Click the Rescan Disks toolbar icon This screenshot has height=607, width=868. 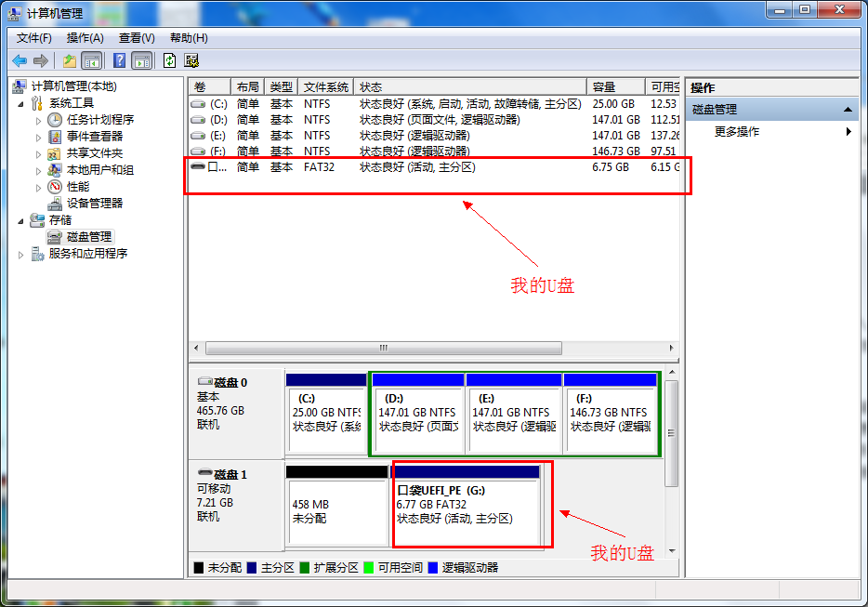191,59
